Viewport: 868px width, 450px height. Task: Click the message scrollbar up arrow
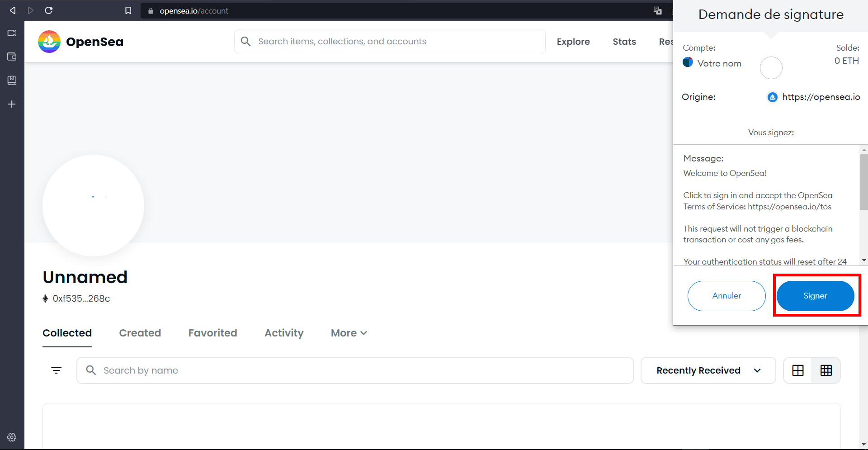click(864, 149)
